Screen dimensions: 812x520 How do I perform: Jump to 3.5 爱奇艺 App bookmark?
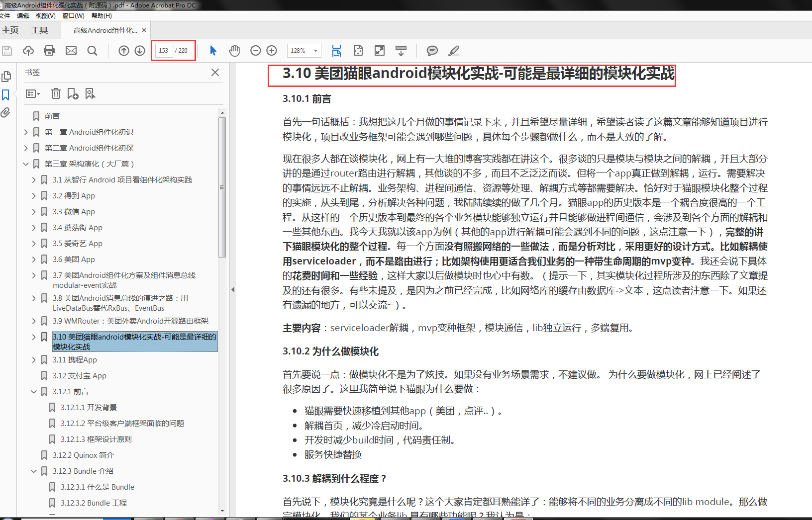(x=78, y=244)
